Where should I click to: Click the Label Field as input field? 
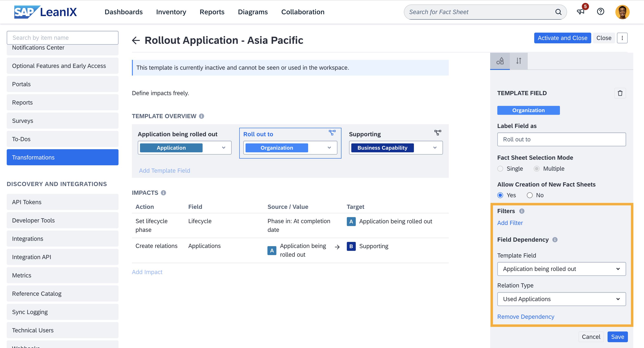pyautogui.click(x=561, y=139)
